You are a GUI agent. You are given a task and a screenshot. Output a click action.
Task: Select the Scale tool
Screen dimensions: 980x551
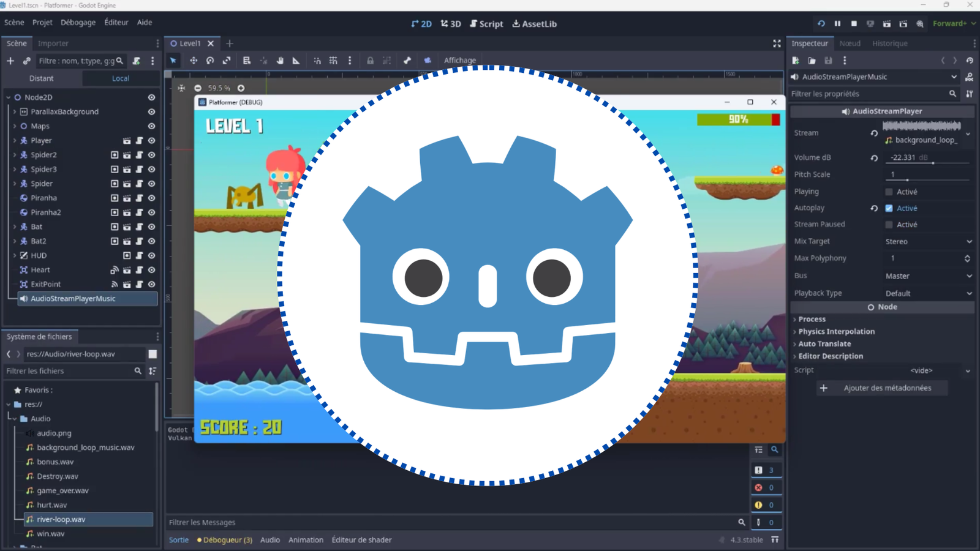[x=227, y=61]
